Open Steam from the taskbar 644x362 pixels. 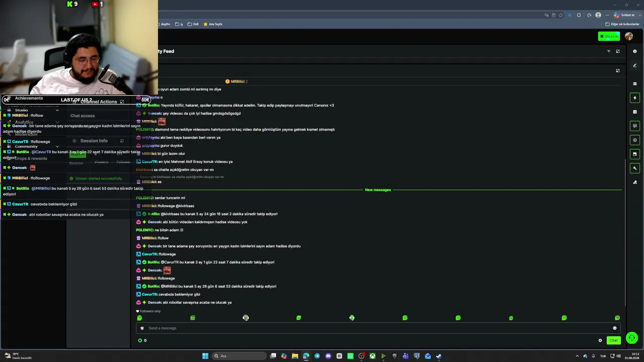tap(439, 356)
